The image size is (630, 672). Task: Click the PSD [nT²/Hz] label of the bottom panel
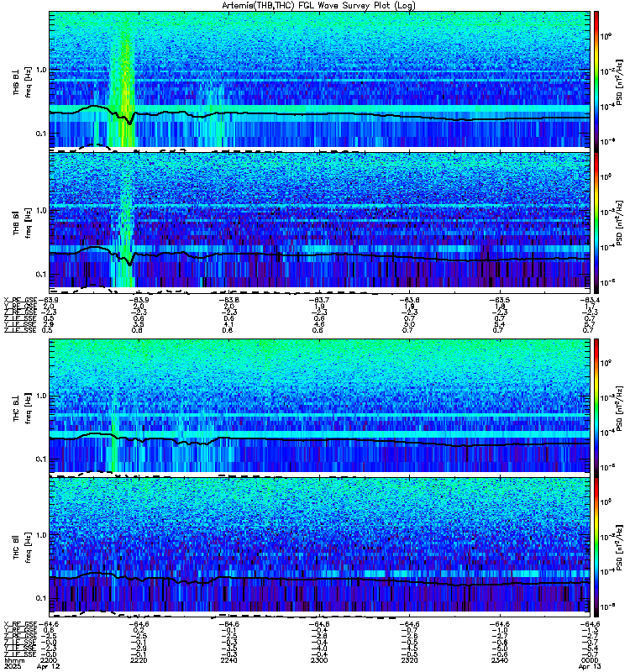(x=619, y=548)
